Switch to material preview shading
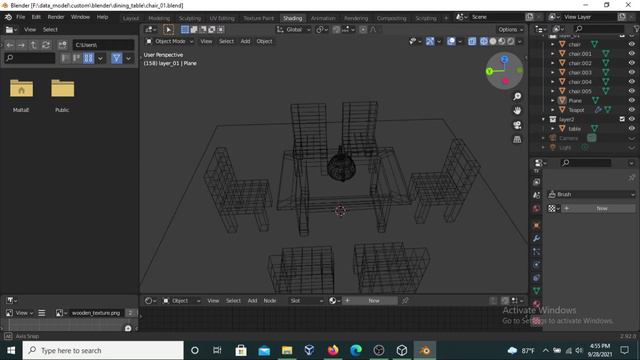Viewport: 640px width, 360px height. (502, 41)
